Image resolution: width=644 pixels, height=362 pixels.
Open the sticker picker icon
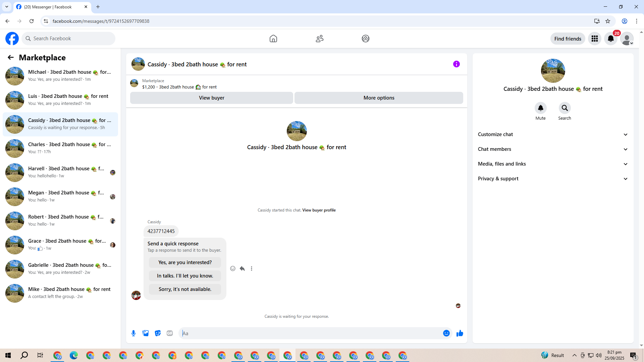point(158,333)
